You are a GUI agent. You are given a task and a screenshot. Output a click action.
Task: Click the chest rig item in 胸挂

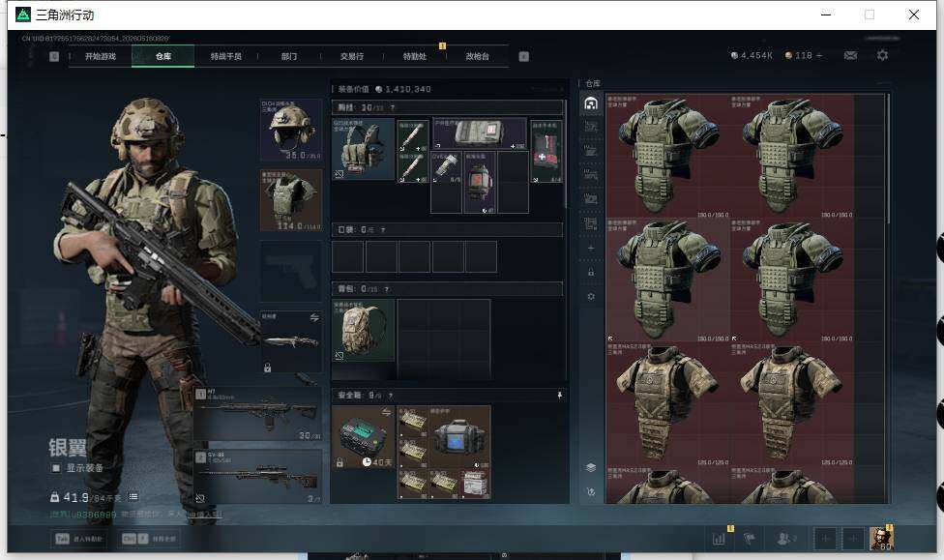pos(363,149)
